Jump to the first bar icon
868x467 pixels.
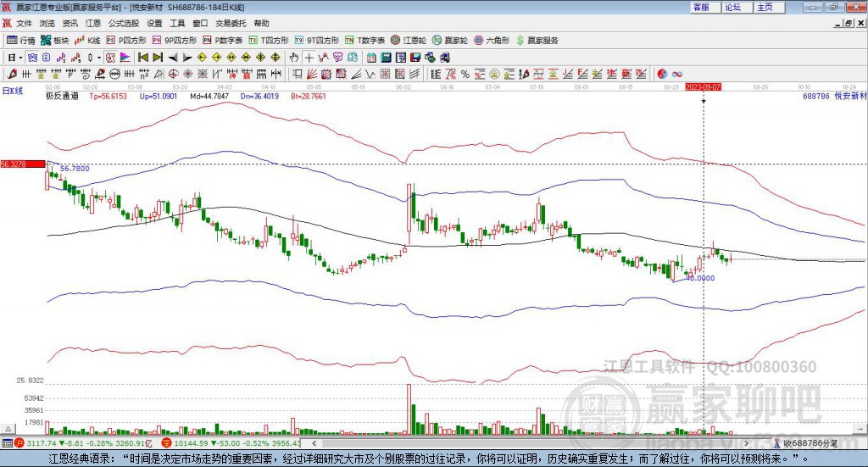[x=142, y=58]
